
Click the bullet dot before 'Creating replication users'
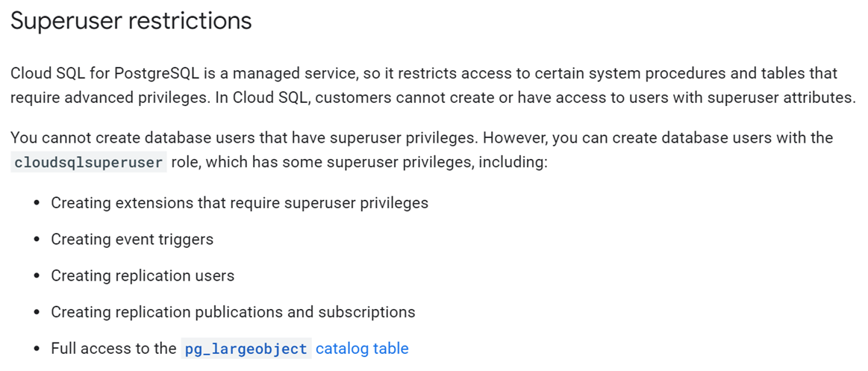pyautogui.click(x=37, y=276)
